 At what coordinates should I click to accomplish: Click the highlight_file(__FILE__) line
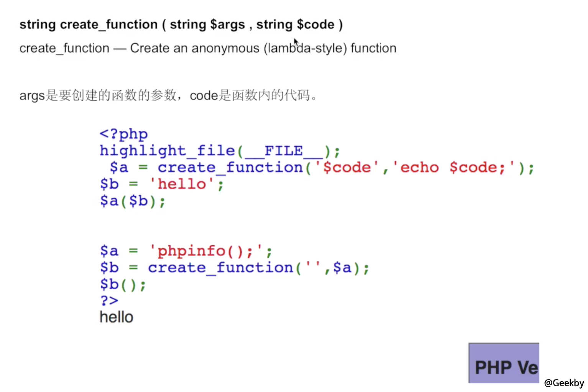point(220,151)
